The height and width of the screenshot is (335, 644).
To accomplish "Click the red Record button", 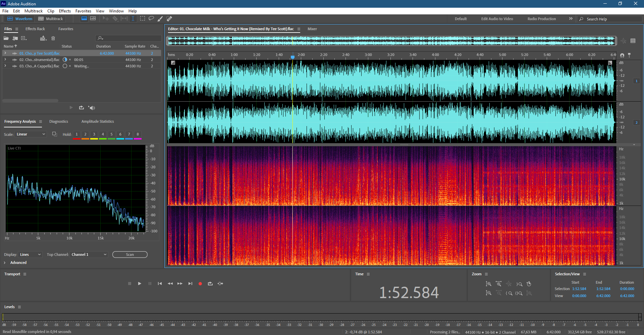I will [x=200, y=284].
